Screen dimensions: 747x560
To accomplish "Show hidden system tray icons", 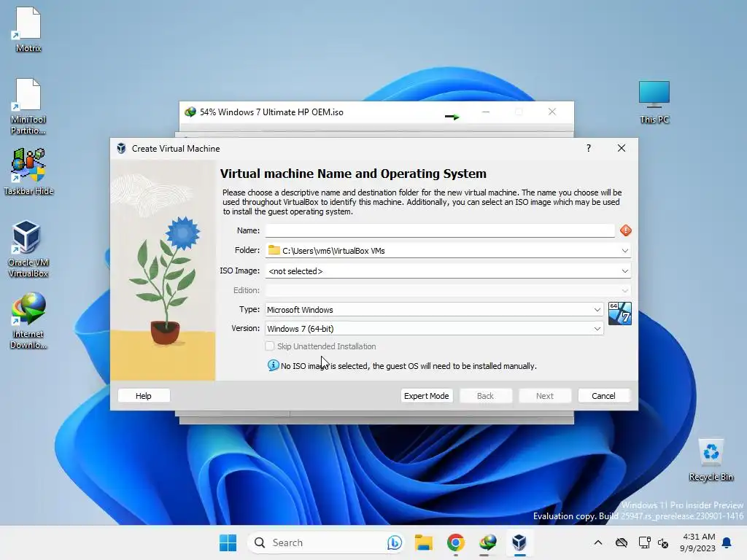I will pos(598,542).
